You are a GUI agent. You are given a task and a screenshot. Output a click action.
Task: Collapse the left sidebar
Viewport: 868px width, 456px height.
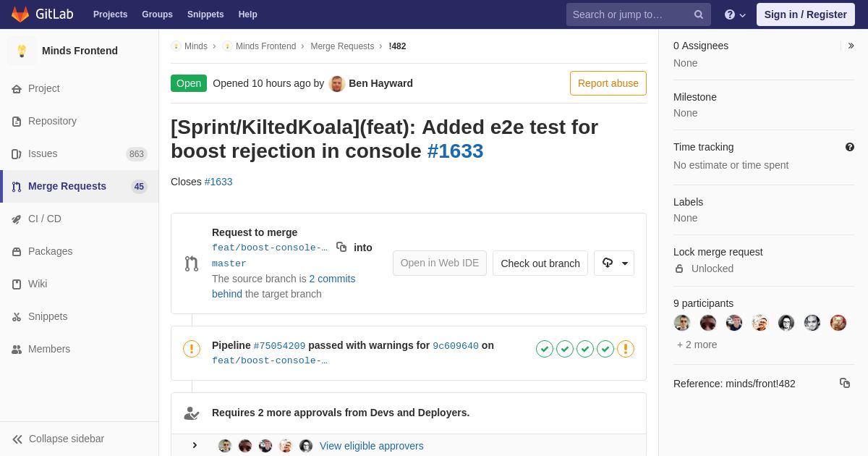[59, 439]
